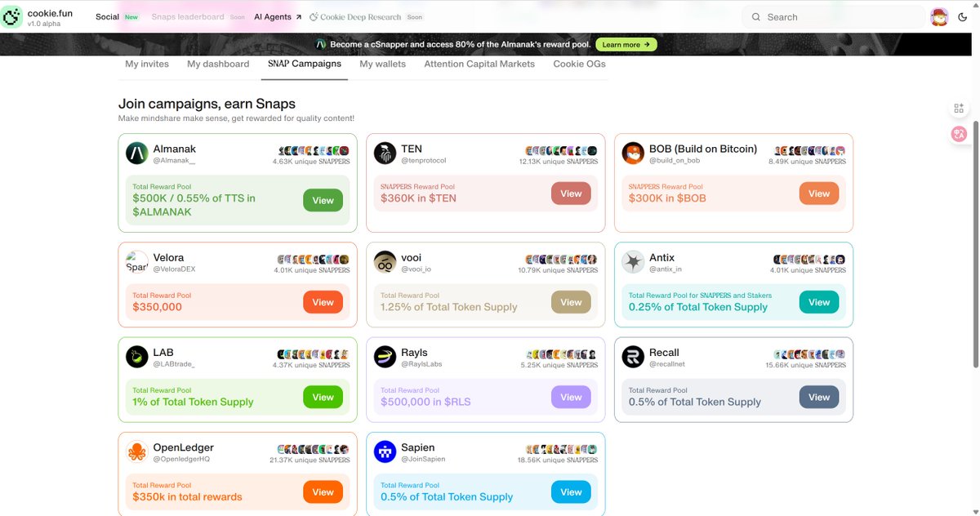980x516 pixels.
Task: Click "$360K in $TEN" reward text
Action: point(418,198)
